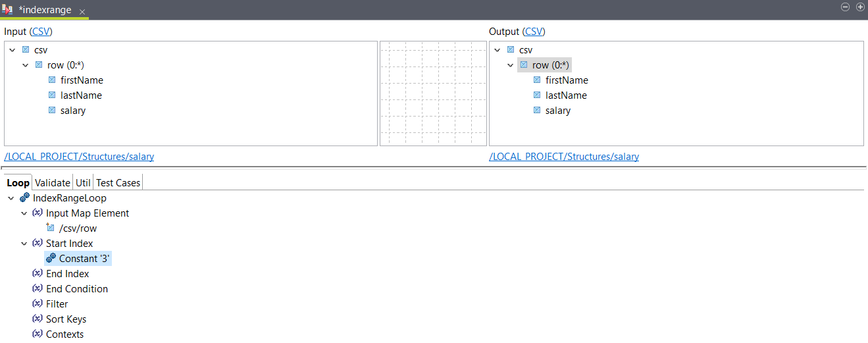Viewport: 868px width, 343px height.
Task: Select End Index parameter
Action: 68,274
